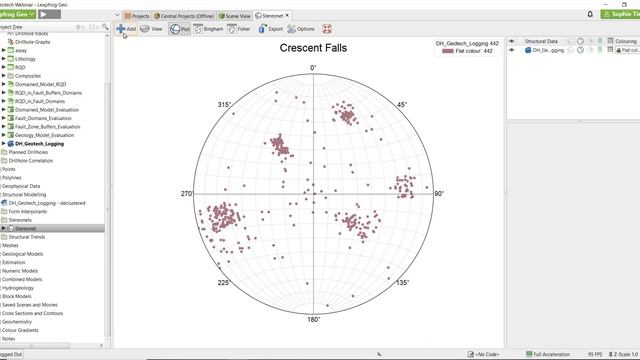The image size is (640, 360).
Task: Switch to the Projects tab
Action: coord(137,16)
